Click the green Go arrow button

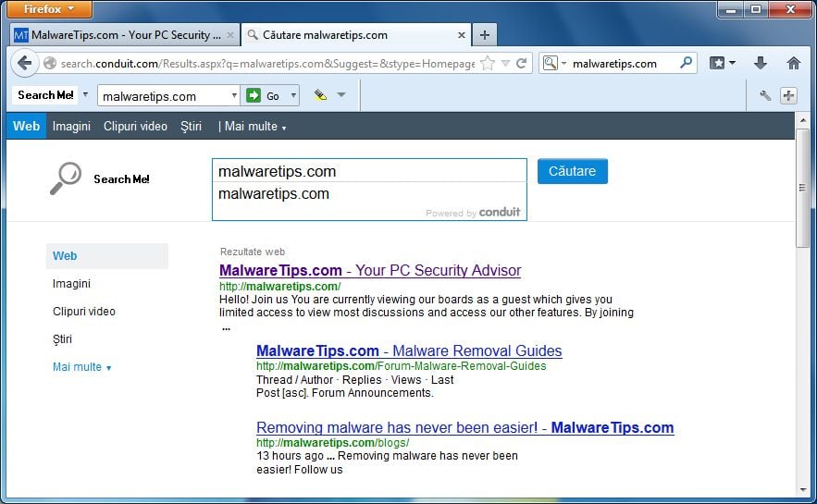[x=254, y=95]
